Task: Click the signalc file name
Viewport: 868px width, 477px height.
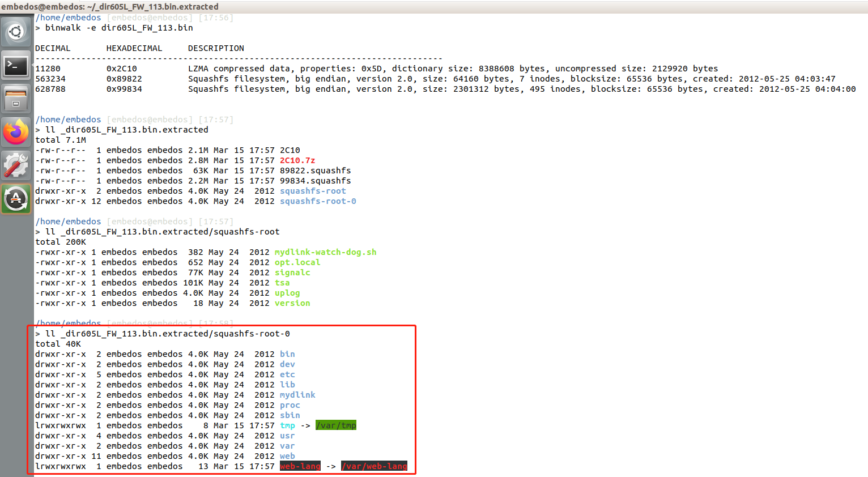Action: coord(292,272)
